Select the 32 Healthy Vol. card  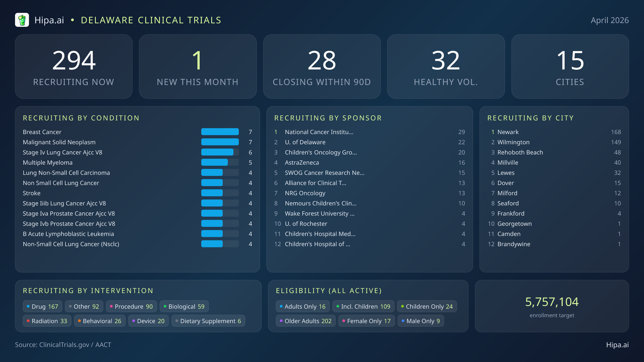(x=446, y=67)
